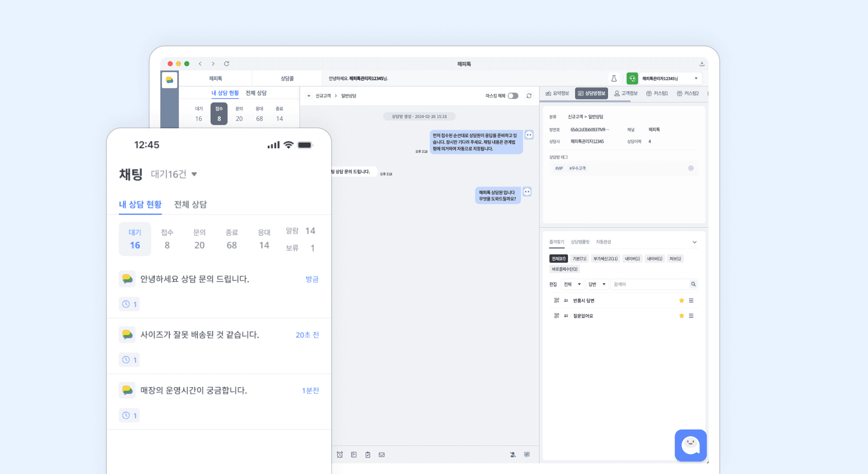The image size is (868, 474).
Task: Open the hamburger menu for 질문있어요
Action: 691,315
